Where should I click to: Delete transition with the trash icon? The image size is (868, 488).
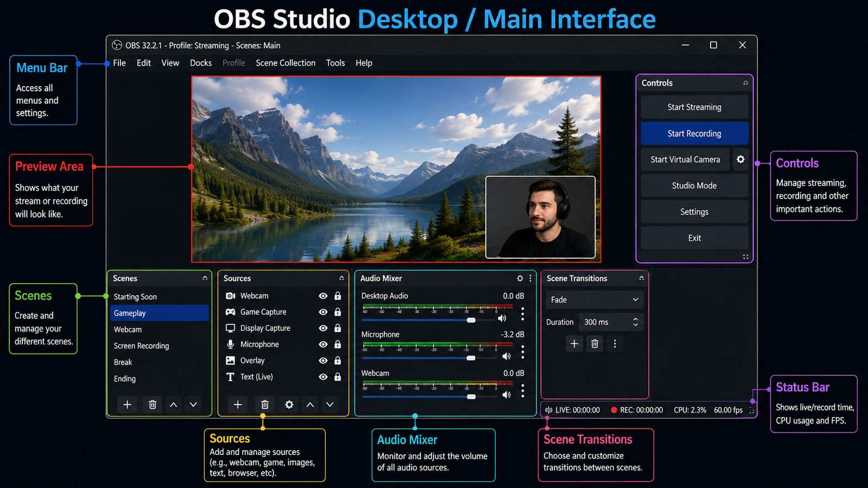pyautogui.click(x=595, y=344)
